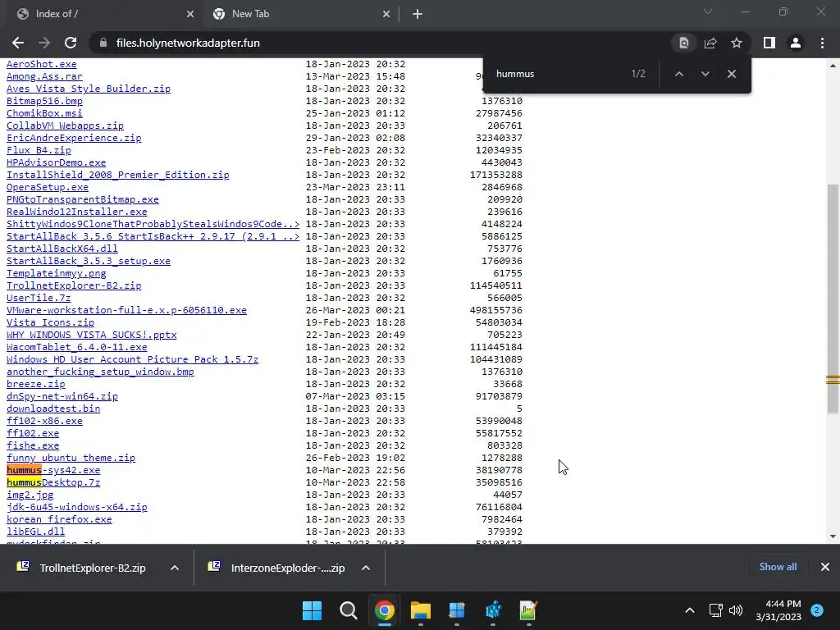Image resolution: width=840 pixels, height=630 pixels.
Task: Open the volume tray icon
Action: (736, 610)
